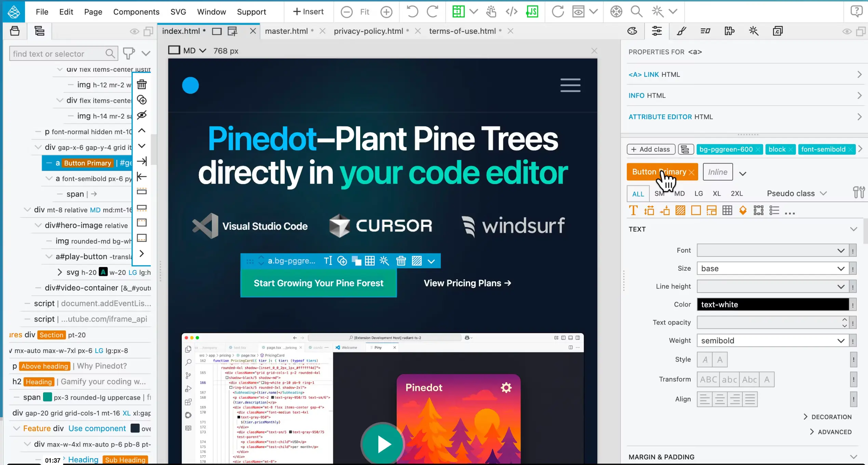Screen dimensions: 868x465
Task: Click the Add class button
Action: 651,150
